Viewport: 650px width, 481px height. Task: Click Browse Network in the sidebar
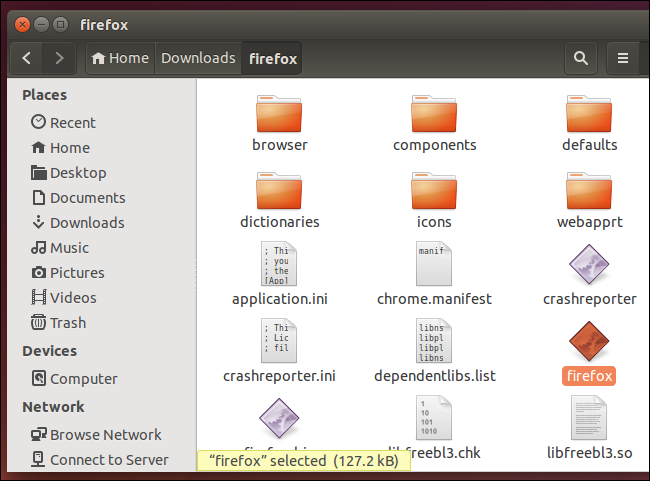96,435
